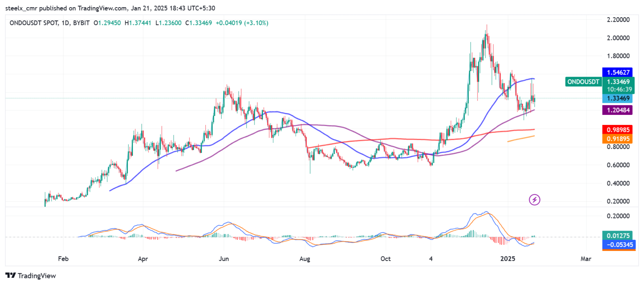The image size is (644, 285).
Task: Click the +3.10% change value
Action: [x=256, y=23]
